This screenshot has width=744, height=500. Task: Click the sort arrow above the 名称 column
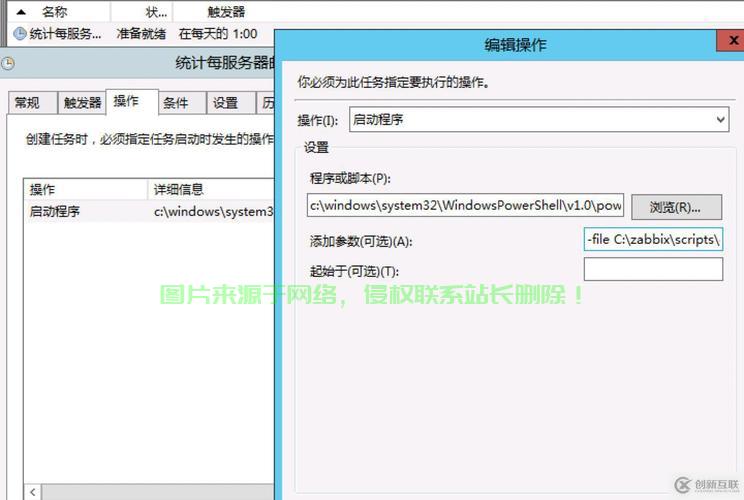pos(20,11)
